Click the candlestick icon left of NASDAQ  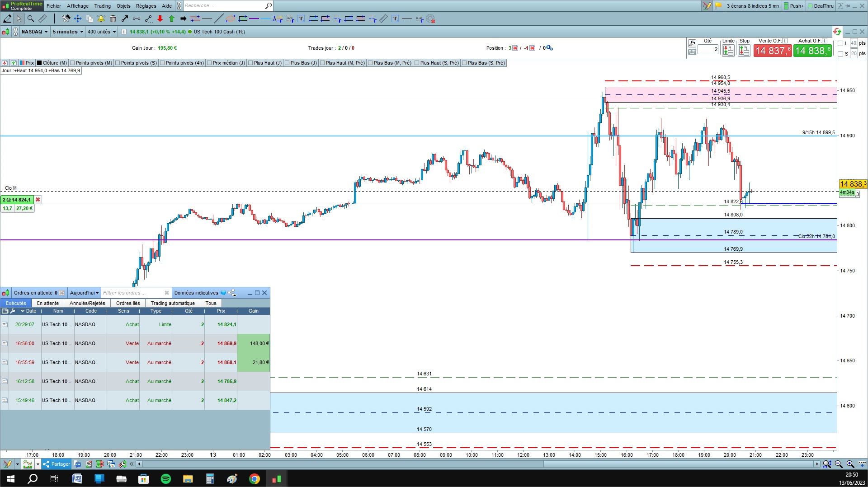(x=6, y=32)
